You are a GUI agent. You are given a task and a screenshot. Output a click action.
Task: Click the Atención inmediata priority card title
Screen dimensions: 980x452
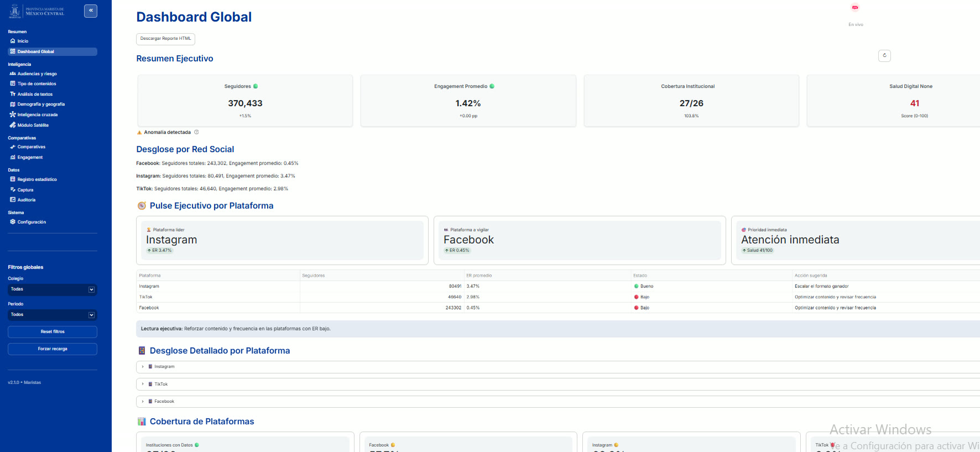point(790,240)
